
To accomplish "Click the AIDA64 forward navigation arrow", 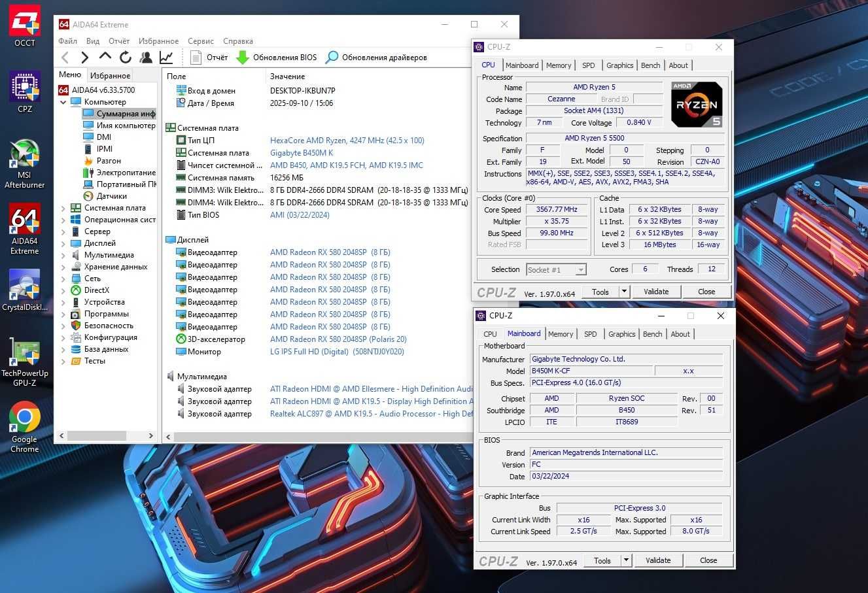I will [84, 58].
